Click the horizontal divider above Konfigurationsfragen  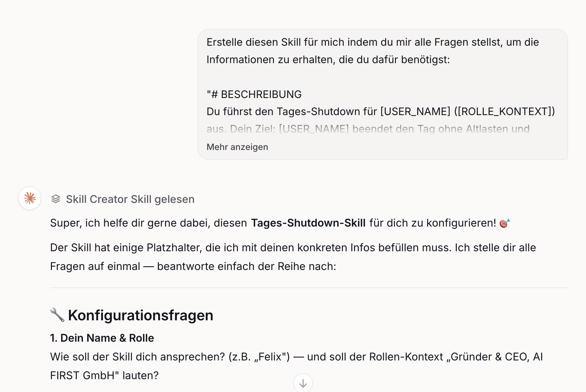pos(308,288)
